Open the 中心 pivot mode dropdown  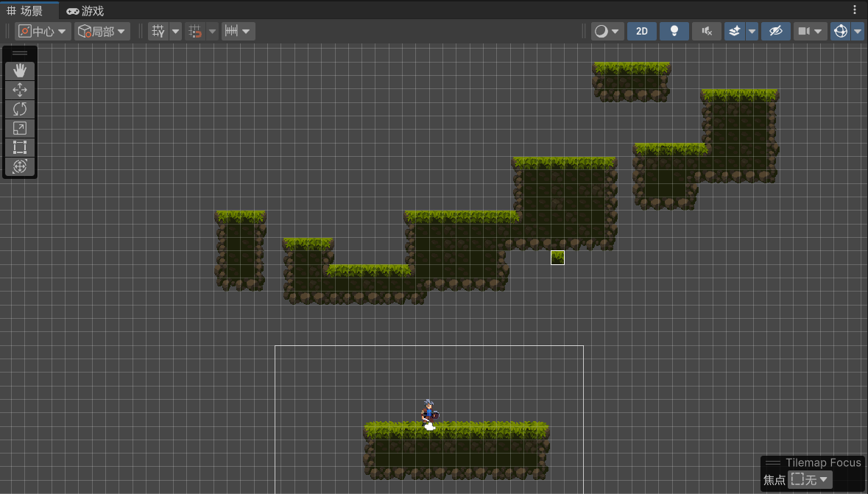tap(43, 31)
